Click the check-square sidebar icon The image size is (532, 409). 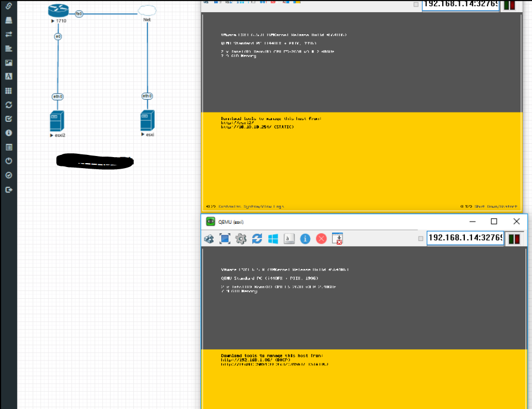pyautogui.click(x=9, y=119)
